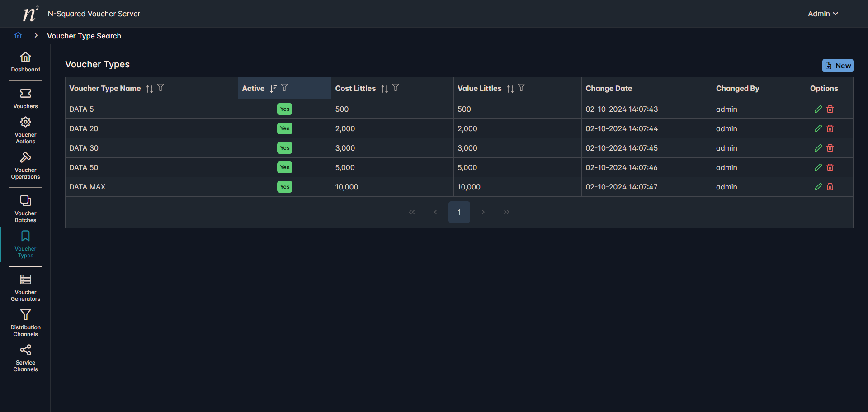Sort table by Value Littles
Viewport: 868px width, 412px height.
[x=510, y=89]
